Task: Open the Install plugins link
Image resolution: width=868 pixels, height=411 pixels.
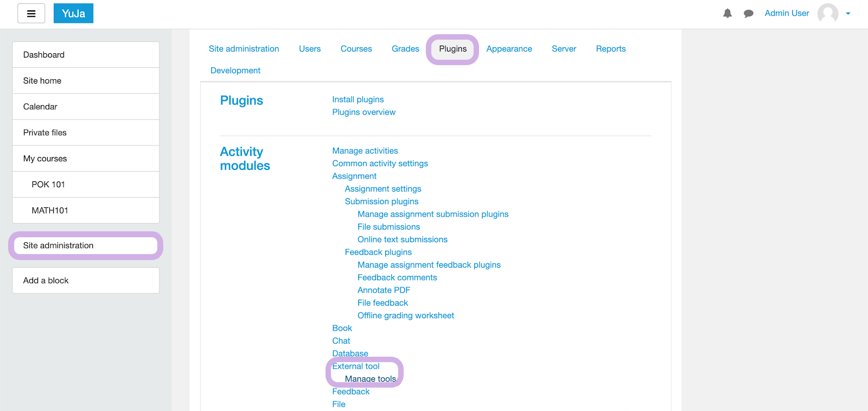Action: point(358,99)
